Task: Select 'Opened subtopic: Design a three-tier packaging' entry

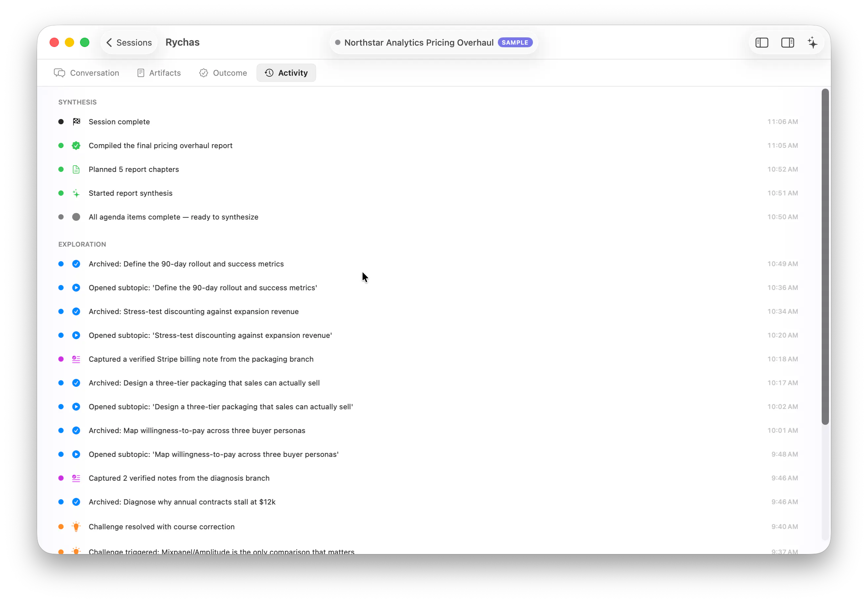Action: [429, 407]
